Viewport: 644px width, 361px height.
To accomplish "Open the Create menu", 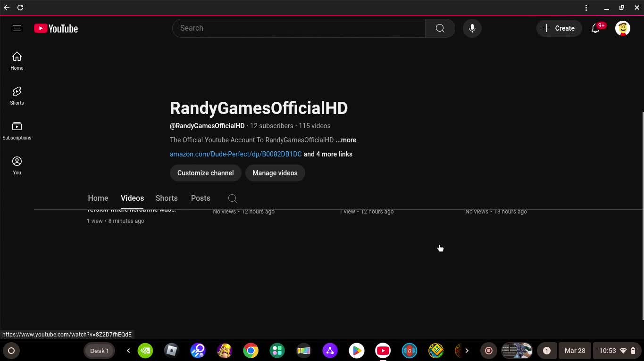I will [559, 28].
